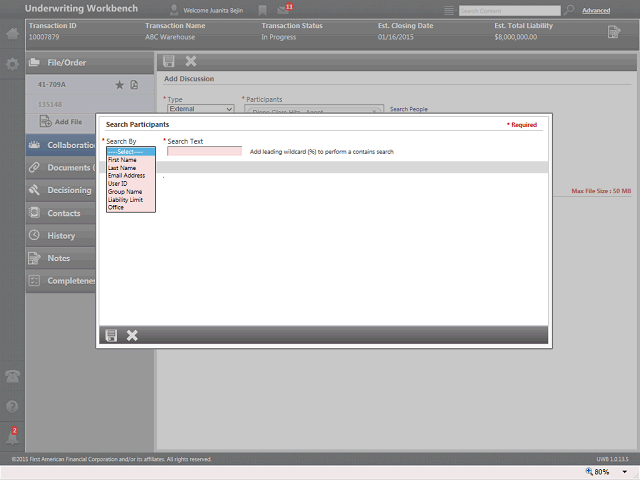Open the zoom 80% dropdown arrow
The image size is (640, 480).
pos(624,472)
